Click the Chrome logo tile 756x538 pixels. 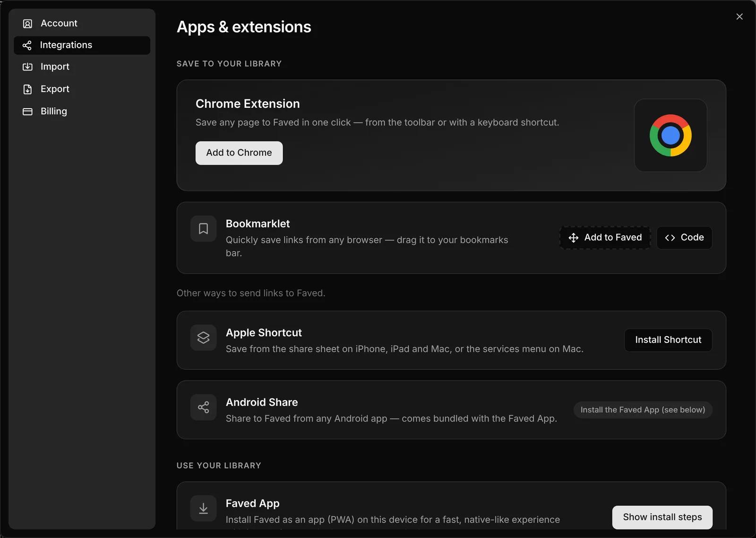click(670, 135)
